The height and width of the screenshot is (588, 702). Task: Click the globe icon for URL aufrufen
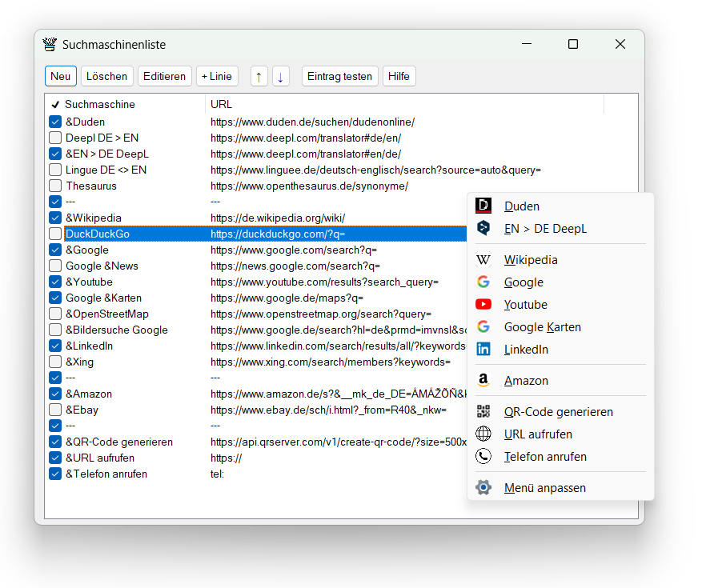(x=483, y=434)
